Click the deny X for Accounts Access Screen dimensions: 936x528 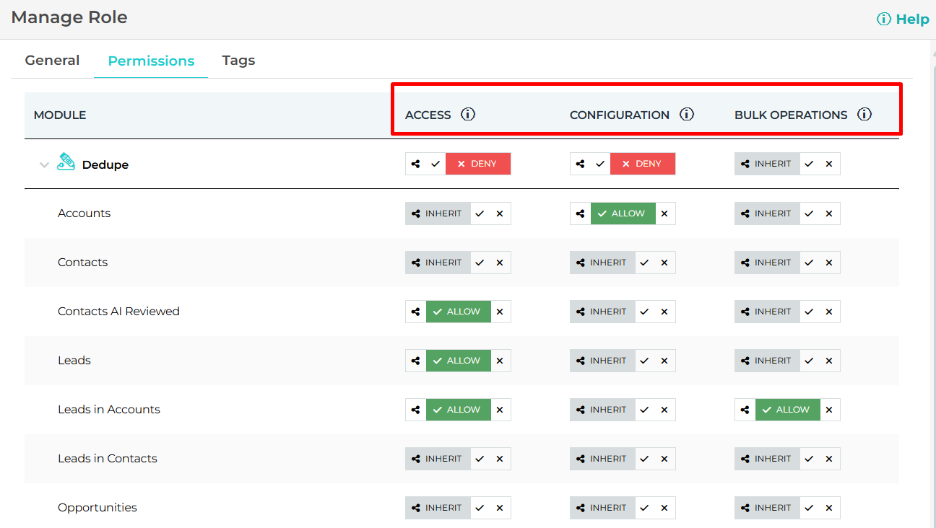[x=500, y=213]
